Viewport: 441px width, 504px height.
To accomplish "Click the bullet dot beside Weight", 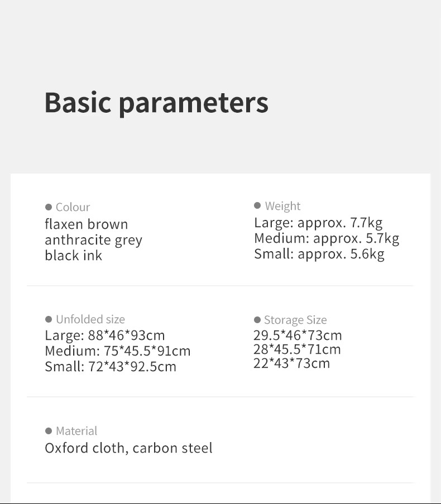I will [257, 205].
